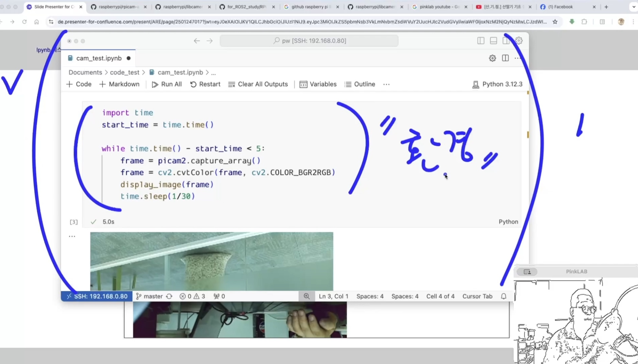
Task: Click the Run All notebook button
Action: (167, 84)
